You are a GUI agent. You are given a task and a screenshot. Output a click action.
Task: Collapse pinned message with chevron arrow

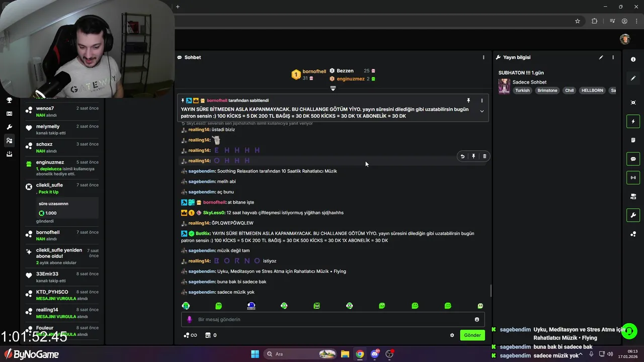coord(481,111)
